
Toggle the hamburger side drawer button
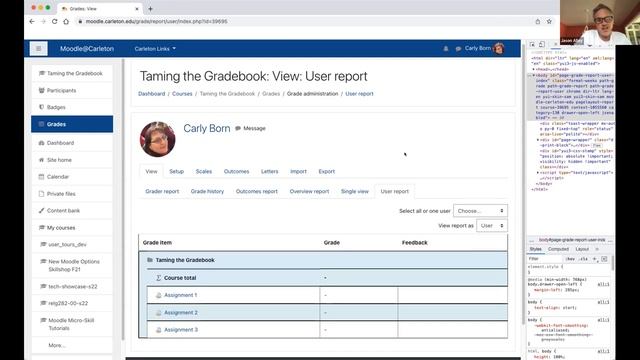click(x=39, y=49)
